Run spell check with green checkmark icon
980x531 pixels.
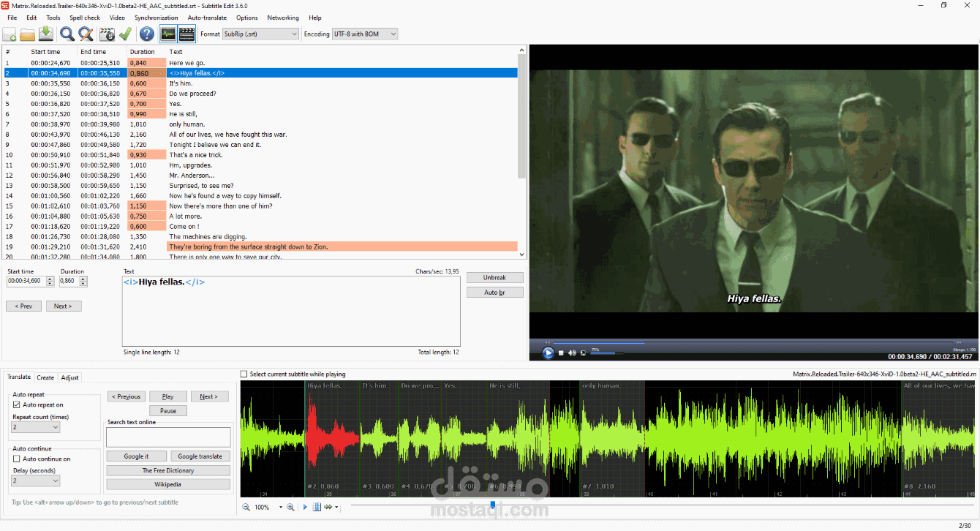[x=125, y=34]
